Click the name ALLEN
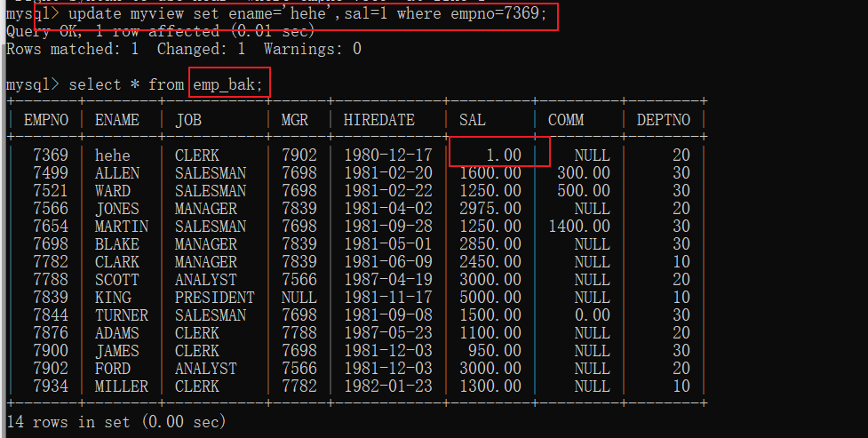868x438 pixels. pos(116,172)
